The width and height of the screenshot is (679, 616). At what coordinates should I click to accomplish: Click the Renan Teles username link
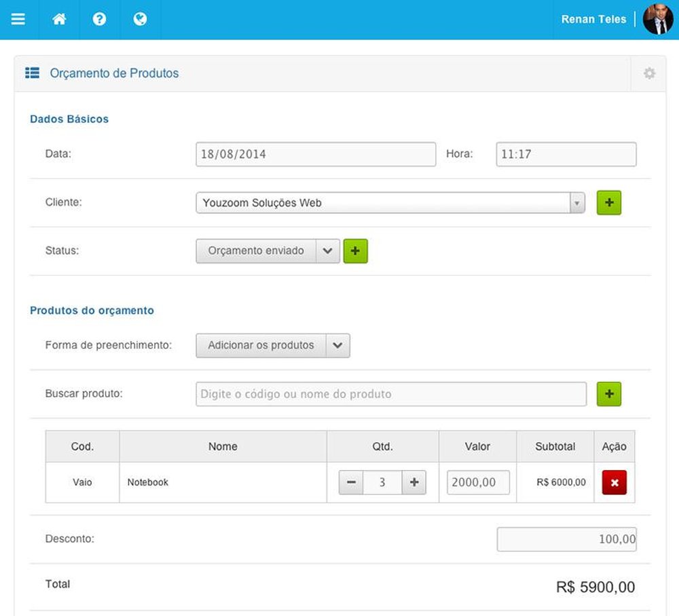[593, 19]
